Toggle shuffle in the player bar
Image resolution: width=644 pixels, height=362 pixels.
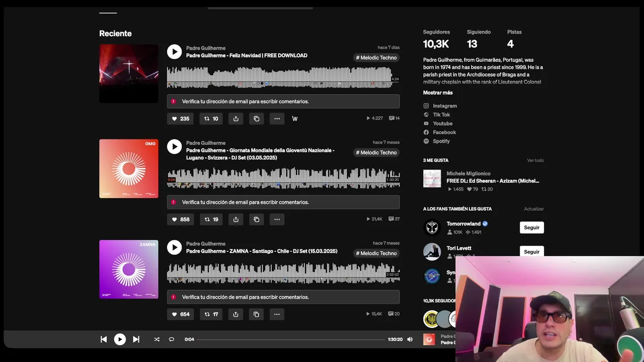[x=156, y=339]
